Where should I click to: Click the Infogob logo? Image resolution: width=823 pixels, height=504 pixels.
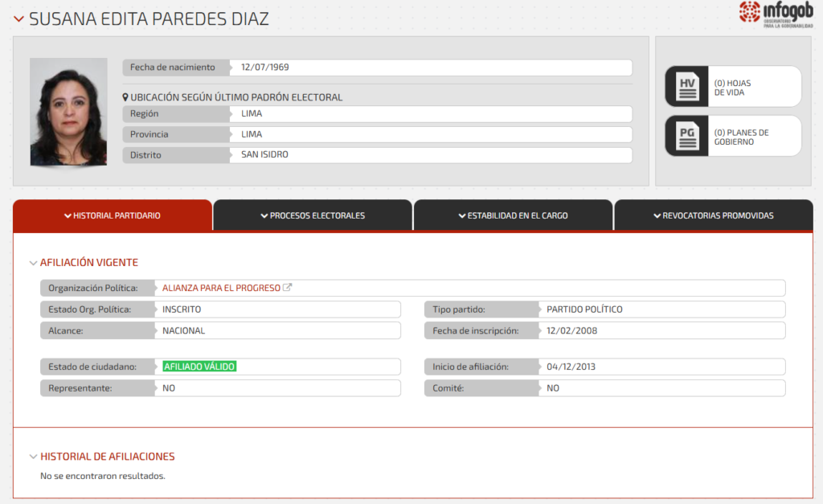[768, 15]
